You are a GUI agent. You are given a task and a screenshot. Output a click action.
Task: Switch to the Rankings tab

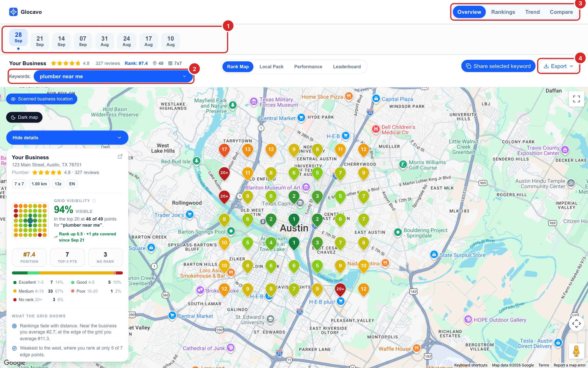503,12
